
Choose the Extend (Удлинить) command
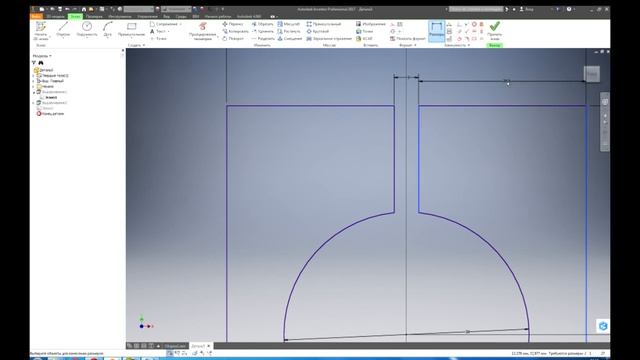coord(262,31)
